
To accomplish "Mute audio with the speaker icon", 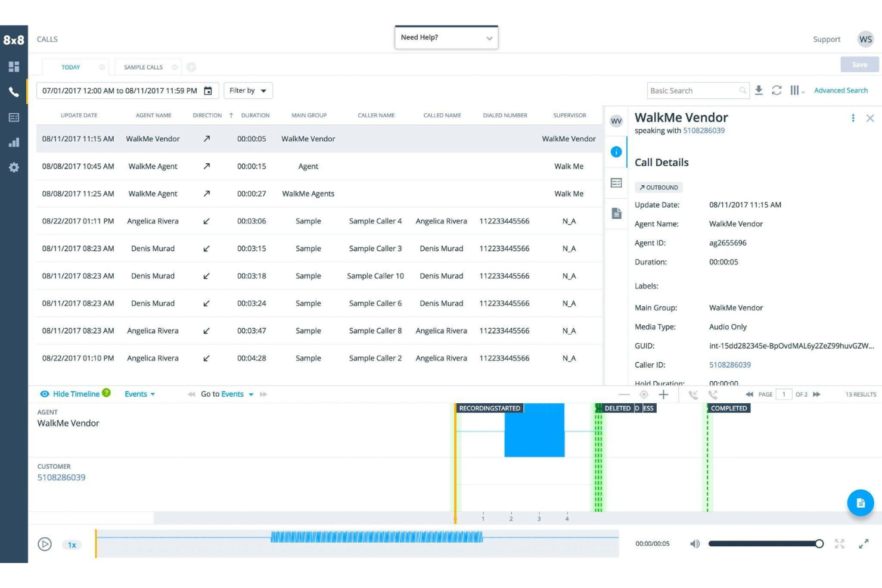I will click(x=695, y=544).
